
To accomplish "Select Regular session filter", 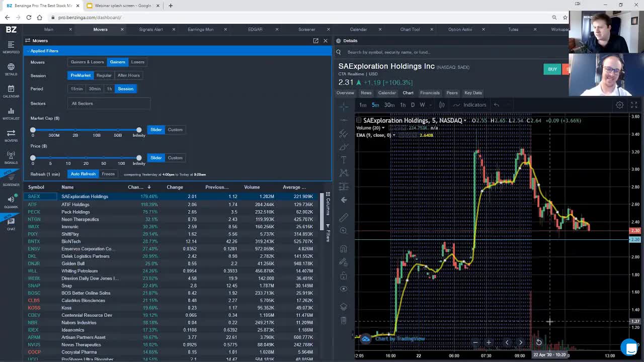I will tap(104, 75).
